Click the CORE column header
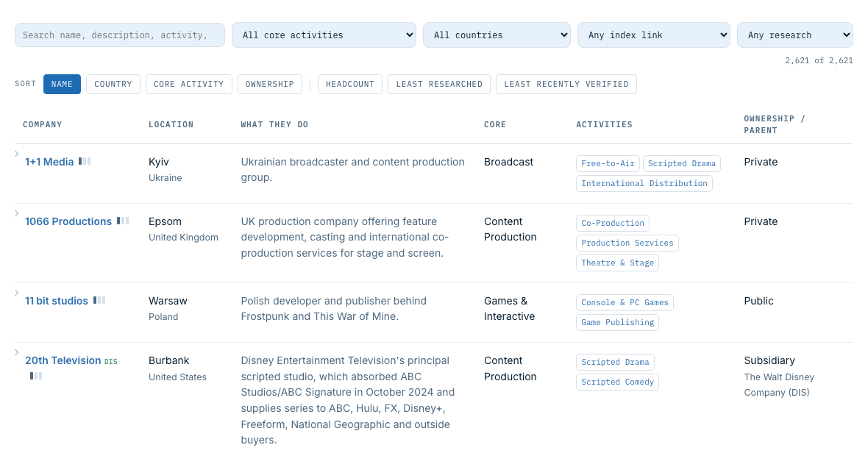 pyautogui.click(x=495, y=124)
